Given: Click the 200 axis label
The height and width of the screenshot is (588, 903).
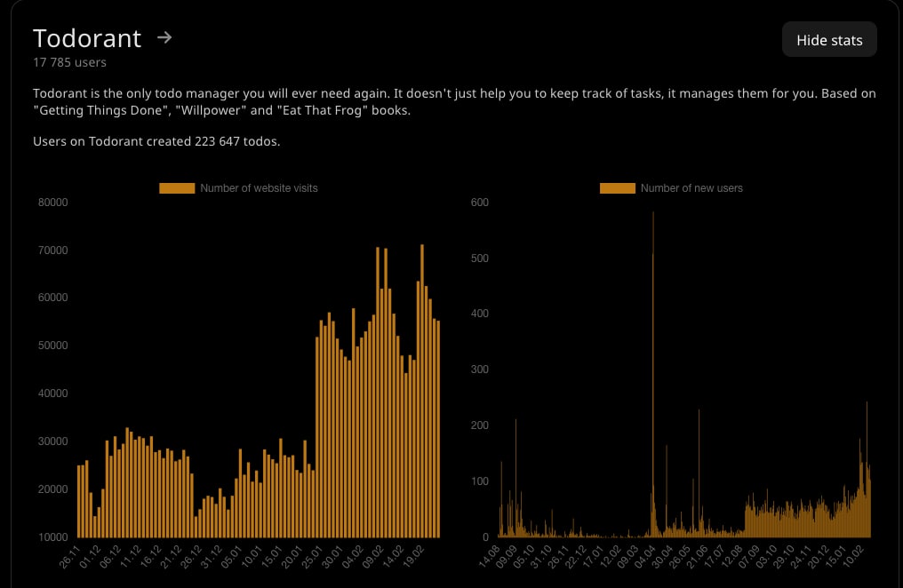Looking at the screenshot, I should click(480, 425).
